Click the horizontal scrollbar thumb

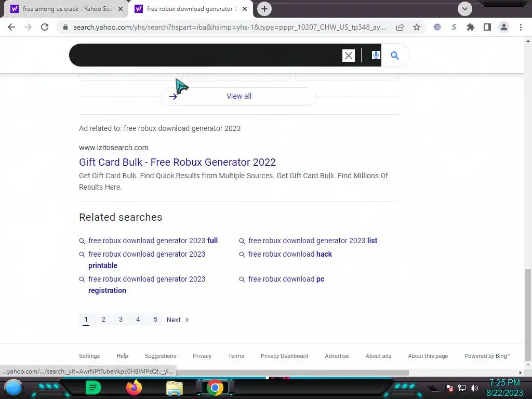(x=292, y=373)
